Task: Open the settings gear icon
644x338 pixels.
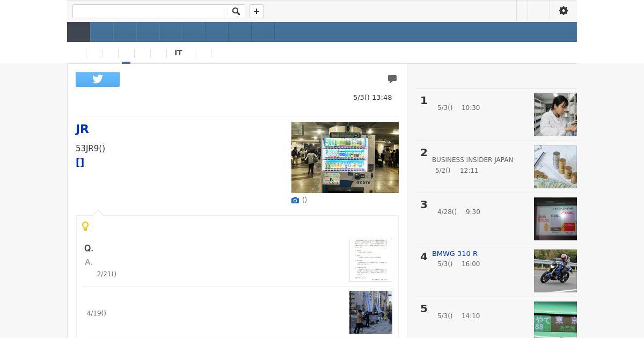Action: tap(563, 11)
